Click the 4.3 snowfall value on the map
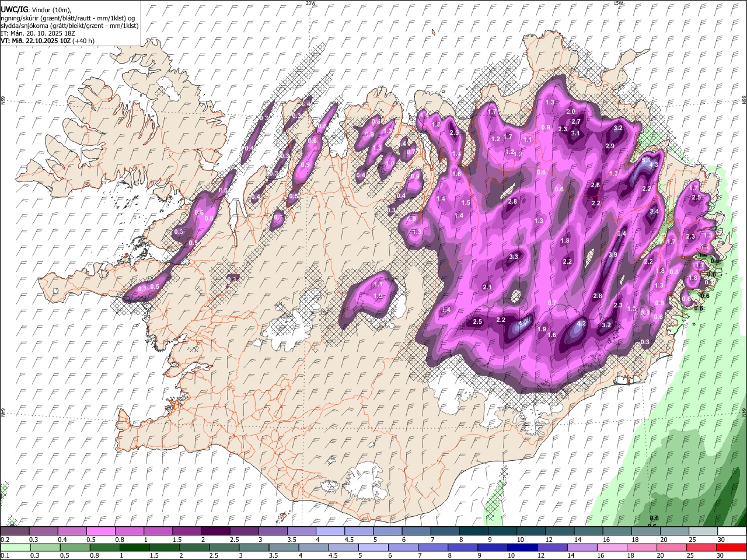Image resolution: width=747 pixels, height=560 pixels. (x=654, y=164)
